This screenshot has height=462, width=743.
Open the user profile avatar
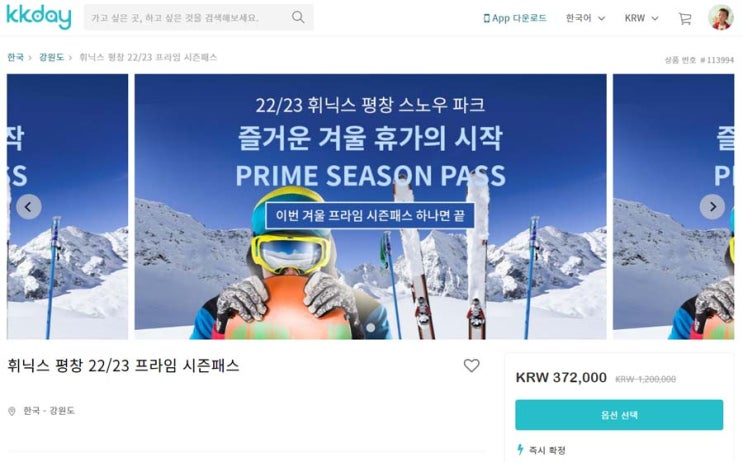pyautogui.click(x=721, y=18)
